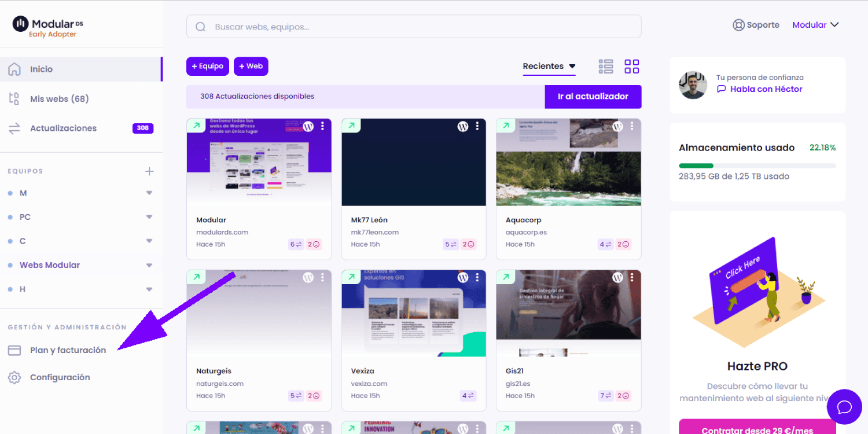The height and width of the screenshot is (434, 868).
Task: Switch to grid view layout icon
Action: pyautogui.click(x=632, y=67)
